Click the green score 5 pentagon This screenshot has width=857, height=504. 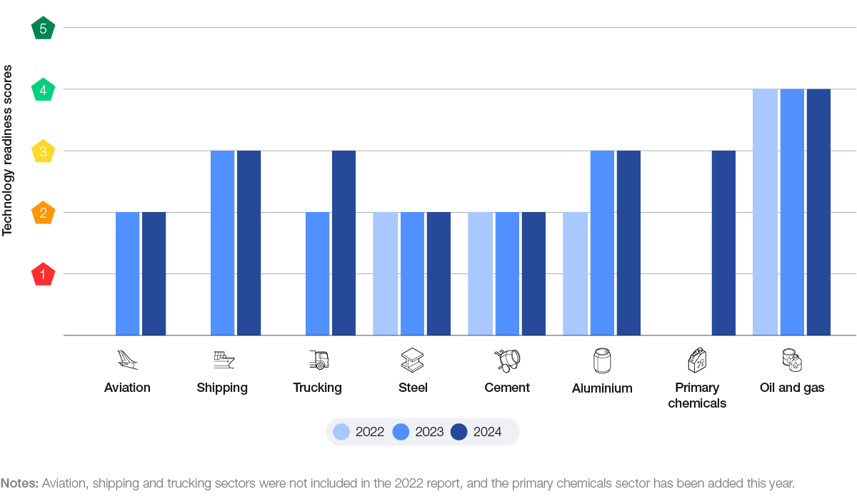(44, 29)
